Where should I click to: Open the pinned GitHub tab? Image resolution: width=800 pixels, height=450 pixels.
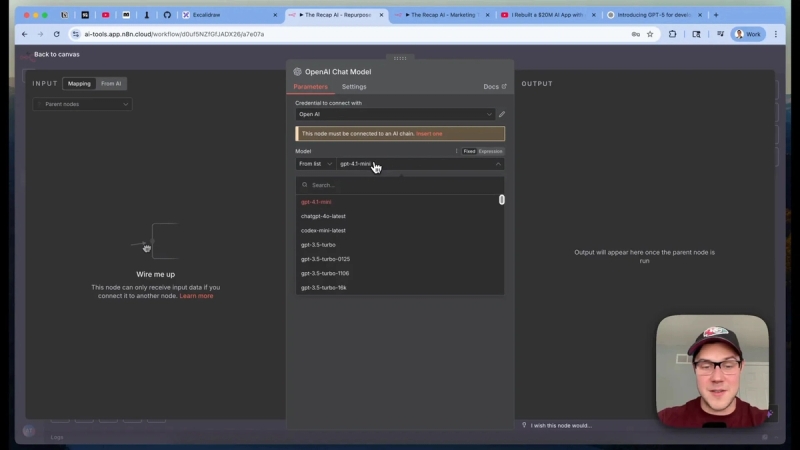point(167,15)
